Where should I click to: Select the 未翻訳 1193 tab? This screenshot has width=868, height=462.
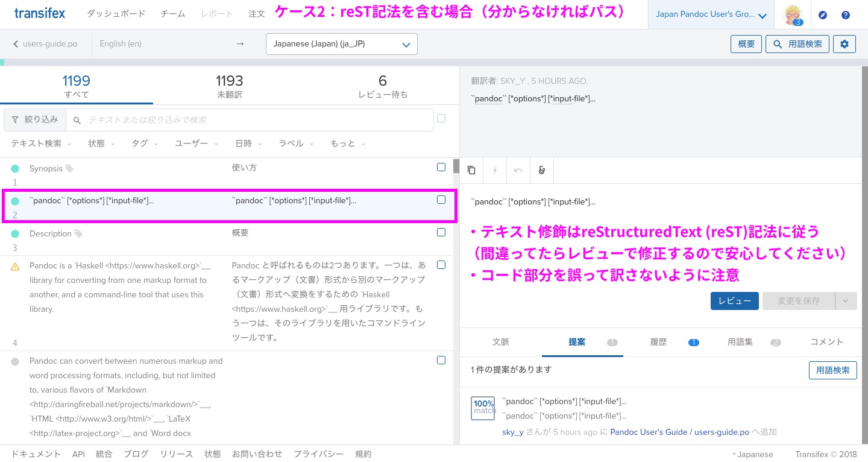pyautogui.click(x=230, y=86)
